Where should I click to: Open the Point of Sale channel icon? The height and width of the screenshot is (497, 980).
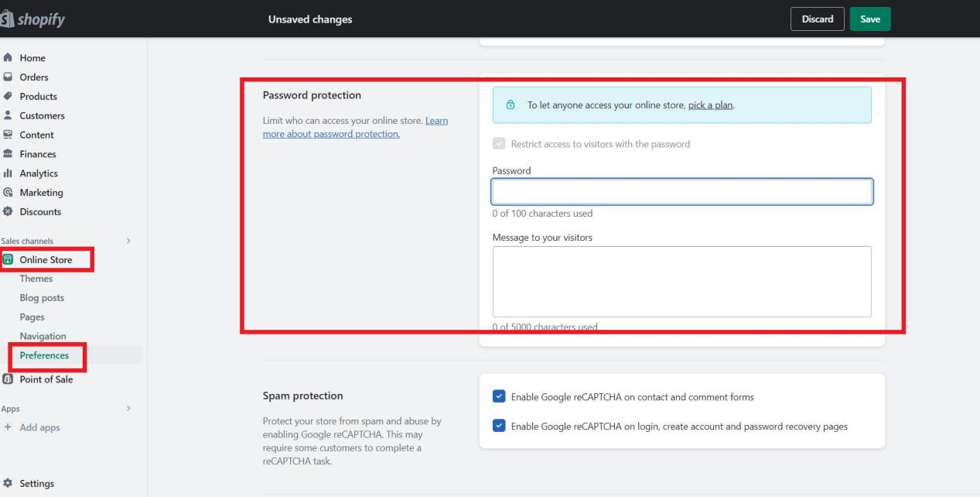click(9, 379)
